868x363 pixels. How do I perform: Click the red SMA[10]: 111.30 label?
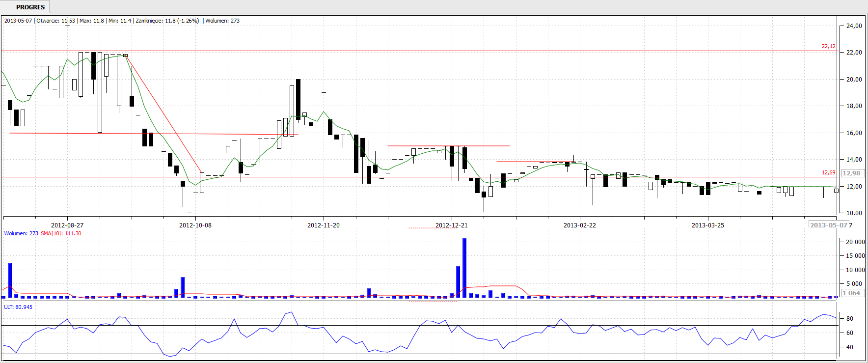coord(61,233)
